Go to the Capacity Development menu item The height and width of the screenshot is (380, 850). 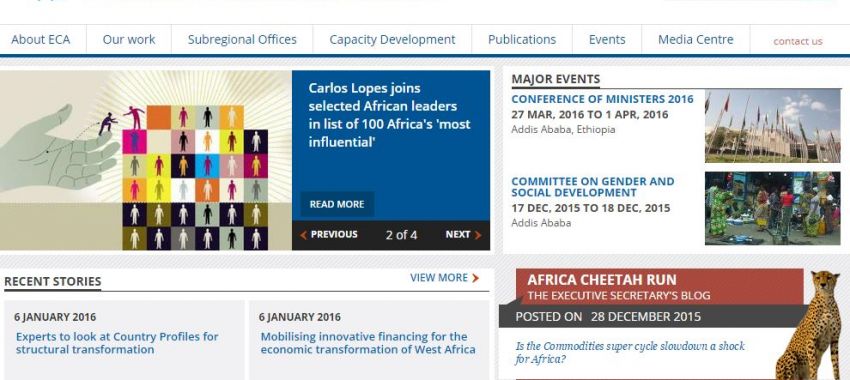[392, 40]
